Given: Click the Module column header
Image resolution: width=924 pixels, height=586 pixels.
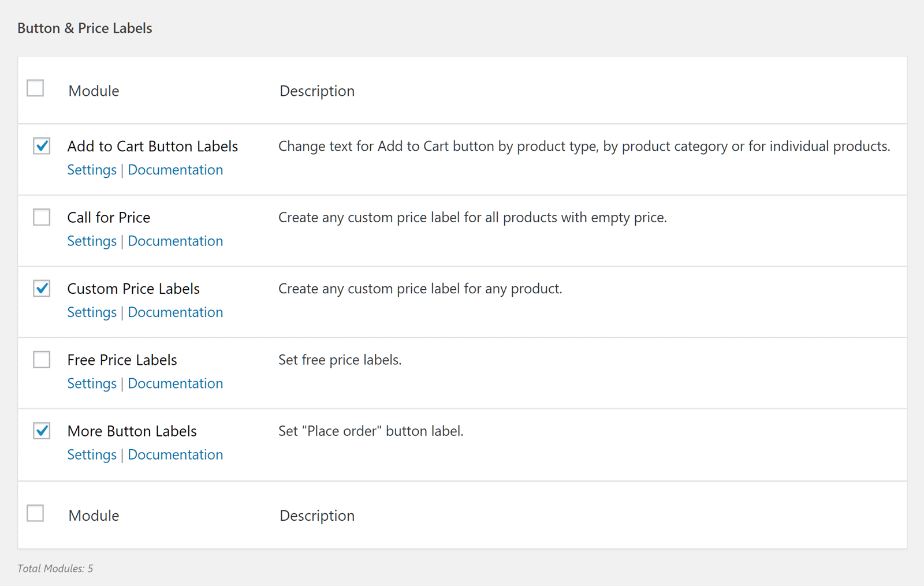Looking at the screenshot, I should click(94, 91).
